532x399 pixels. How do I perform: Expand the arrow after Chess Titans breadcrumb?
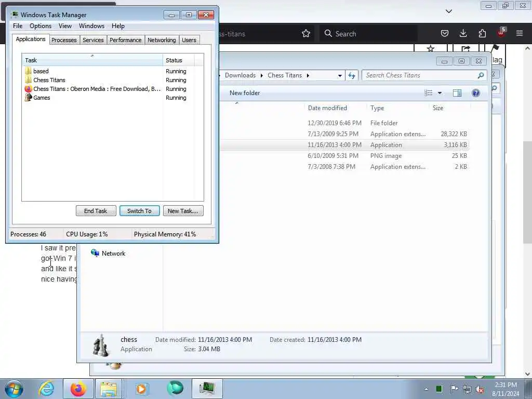308,75
